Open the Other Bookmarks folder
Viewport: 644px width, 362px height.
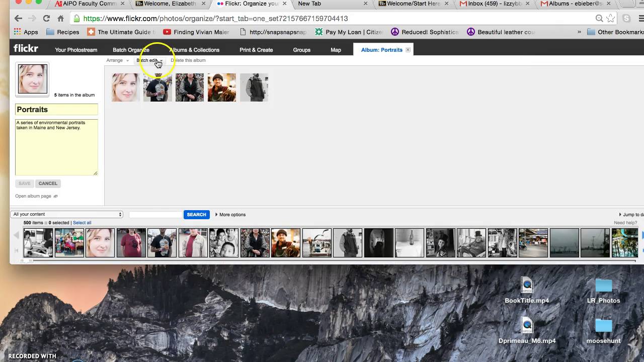point(615,32)
